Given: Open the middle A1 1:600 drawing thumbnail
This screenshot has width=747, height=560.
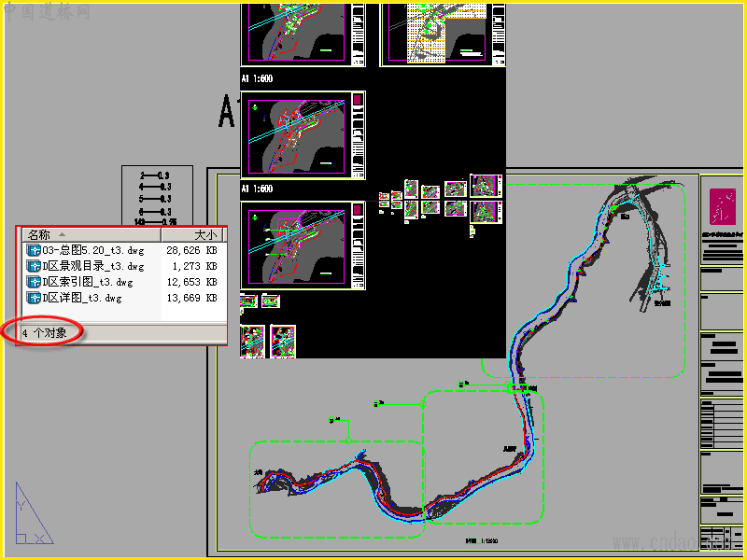Looking at the screenshot, I should point(303,135).
